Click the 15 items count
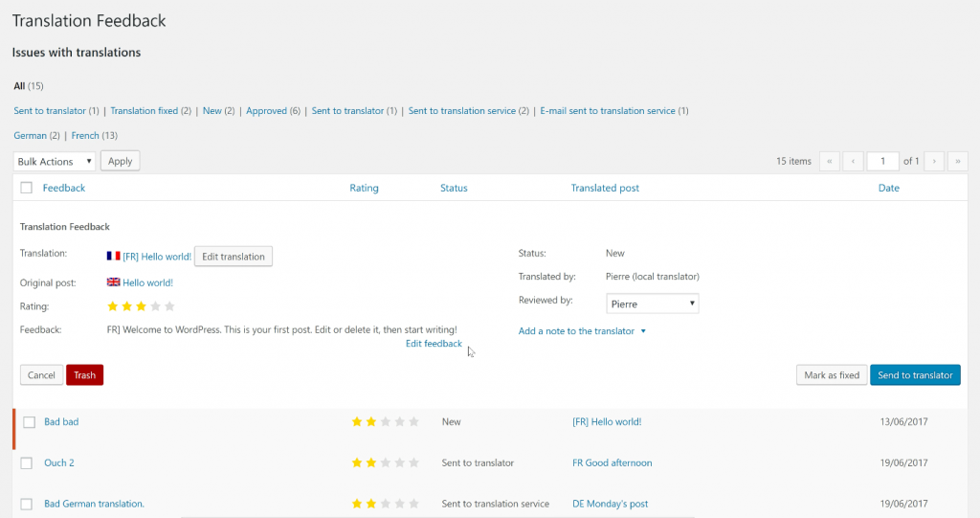The image size is (980, 518). 793,162
